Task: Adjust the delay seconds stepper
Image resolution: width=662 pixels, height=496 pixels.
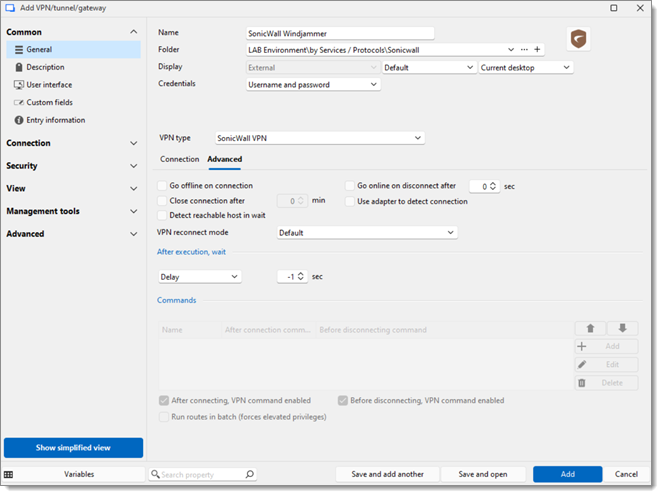Action: [301, 276]
